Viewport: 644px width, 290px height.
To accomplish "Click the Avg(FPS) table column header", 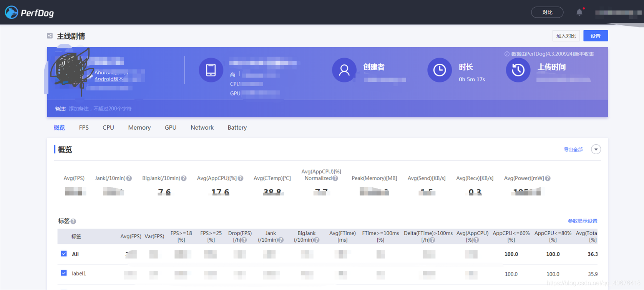I will tap(131, 236).
